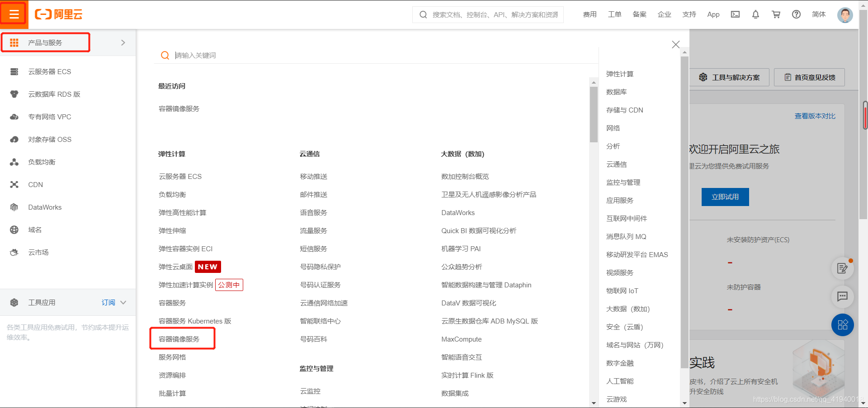Open recently visited 容器镜像服务
868x408 pixels.
pos(179,108)
